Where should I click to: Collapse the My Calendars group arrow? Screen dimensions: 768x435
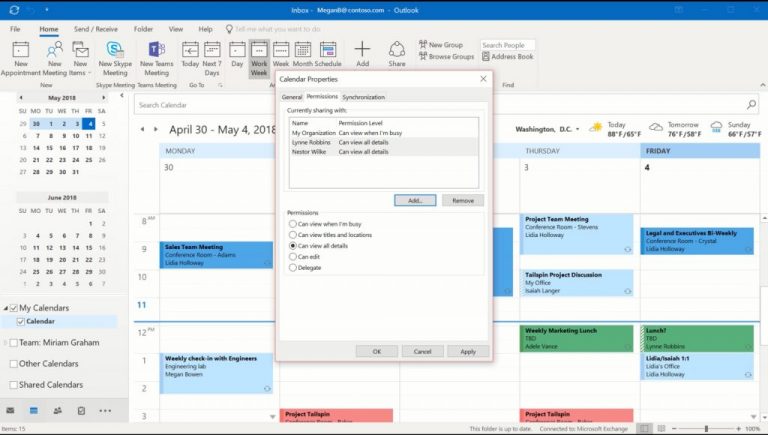coord(6,308)
